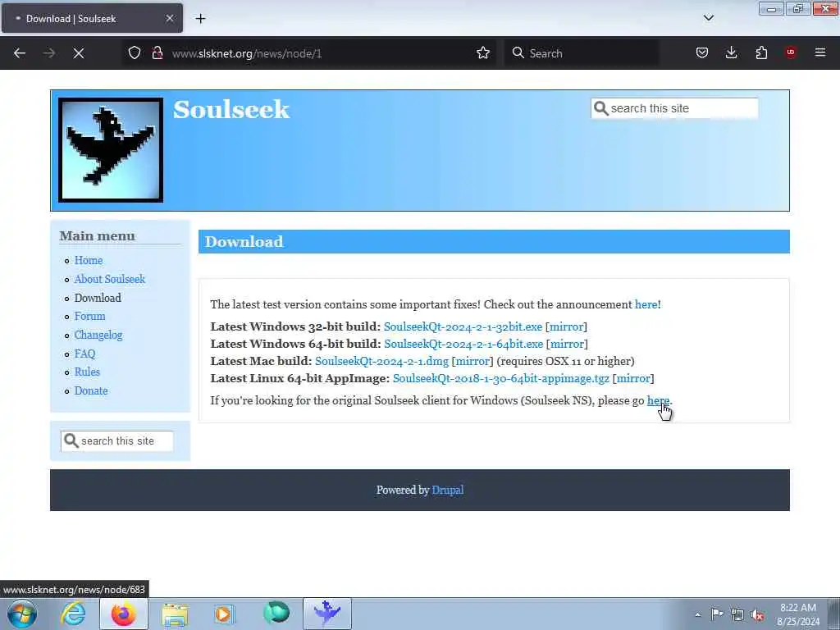The image size is (840, 630).
Task: Open the Rules menu link
Action: [x=87, y=372]
